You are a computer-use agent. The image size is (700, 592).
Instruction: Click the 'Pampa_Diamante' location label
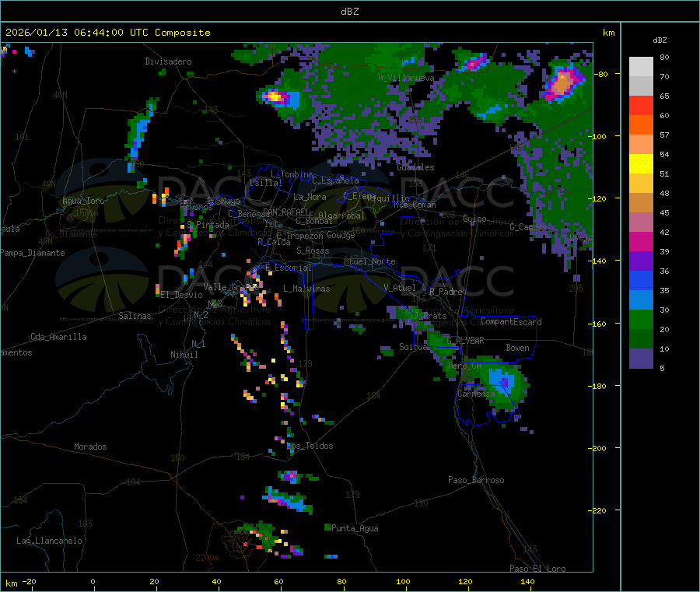33,253
